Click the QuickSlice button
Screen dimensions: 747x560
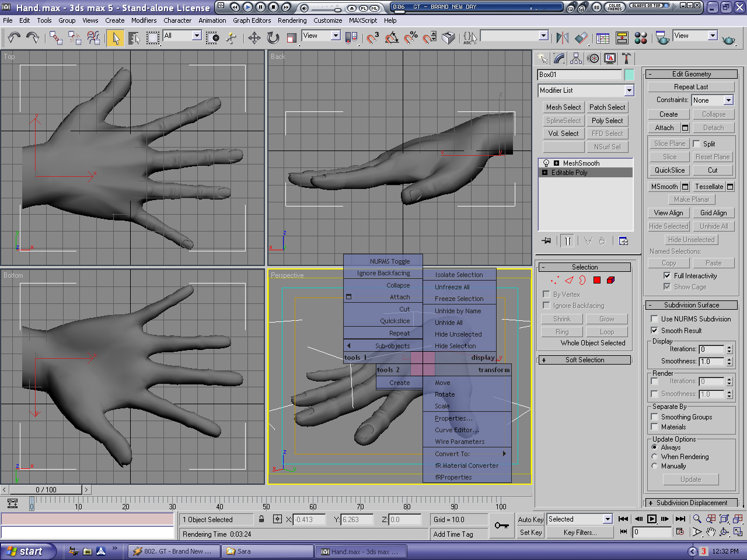[x=669, y=170]
